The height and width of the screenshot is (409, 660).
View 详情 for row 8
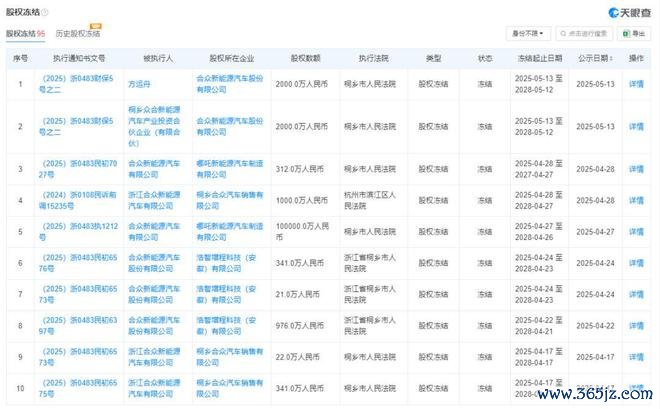pyautogui.click(x=636, y=326)
